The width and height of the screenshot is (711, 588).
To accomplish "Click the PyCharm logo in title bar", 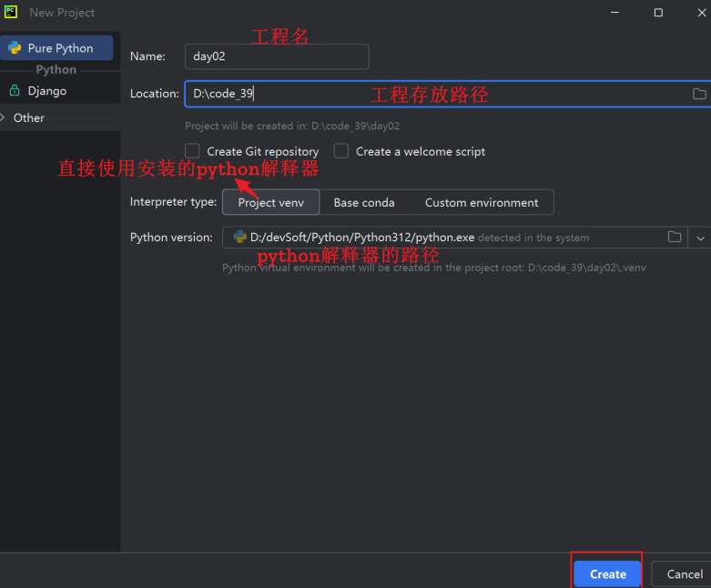I will 10,12.
